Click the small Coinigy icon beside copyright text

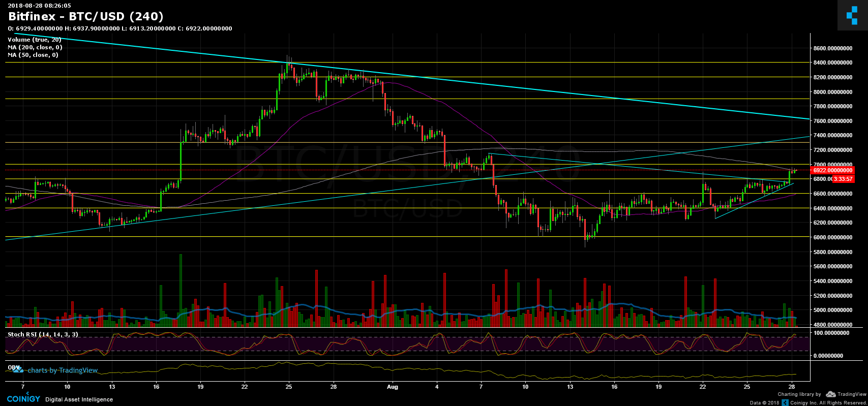point(786,402)
